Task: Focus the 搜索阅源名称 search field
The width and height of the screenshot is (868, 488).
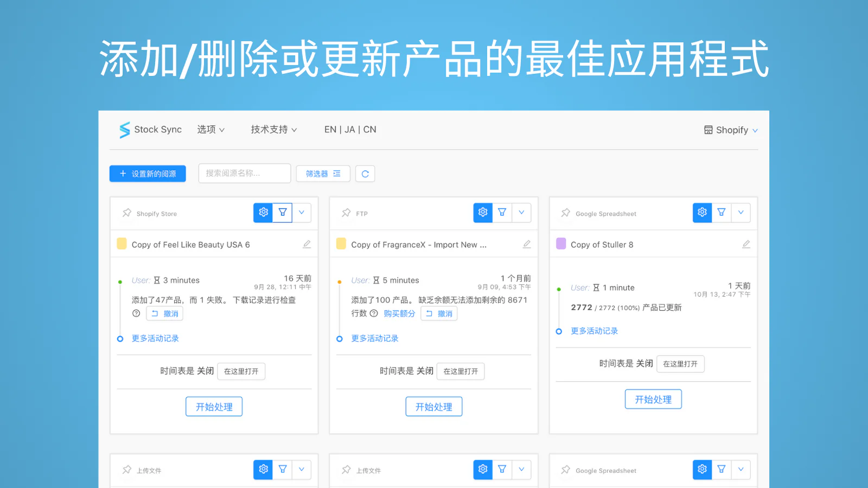Action: click(x=245, y=174)
